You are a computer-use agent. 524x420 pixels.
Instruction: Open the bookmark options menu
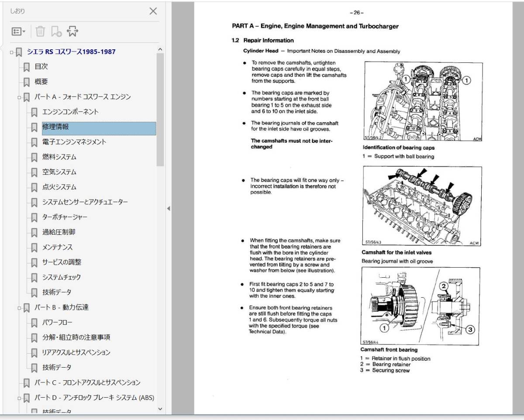pos(18,31)
